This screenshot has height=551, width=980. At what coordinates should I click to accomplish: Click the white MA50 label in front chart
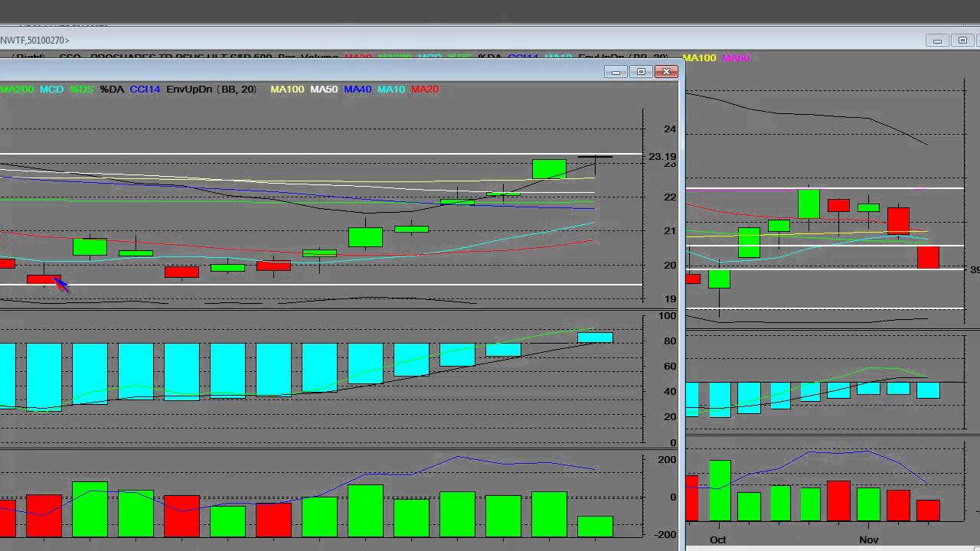[324, 90]
